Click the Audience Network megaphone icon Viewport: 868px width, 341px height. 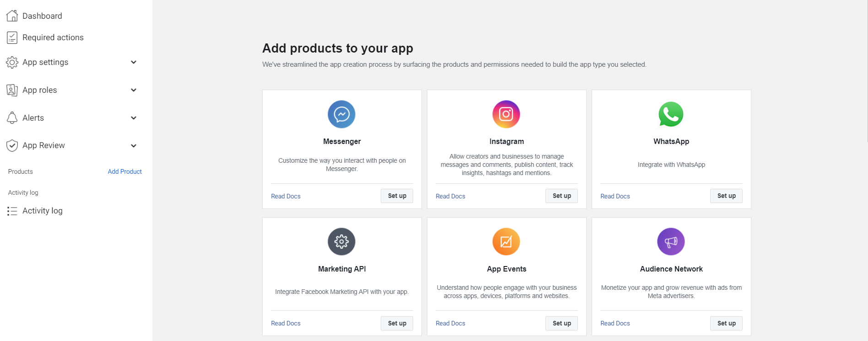coord(671,241)
